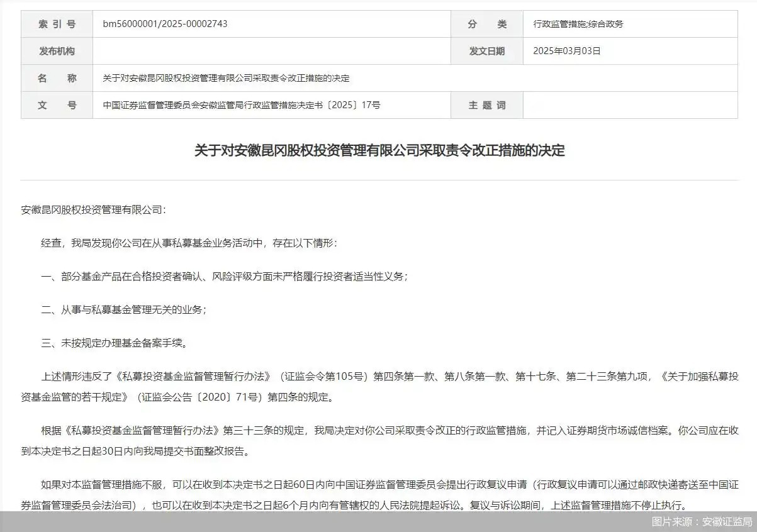757x532 pixels.
Task: Click the 索引号 header cell
Action: click(x=57, y=24)
